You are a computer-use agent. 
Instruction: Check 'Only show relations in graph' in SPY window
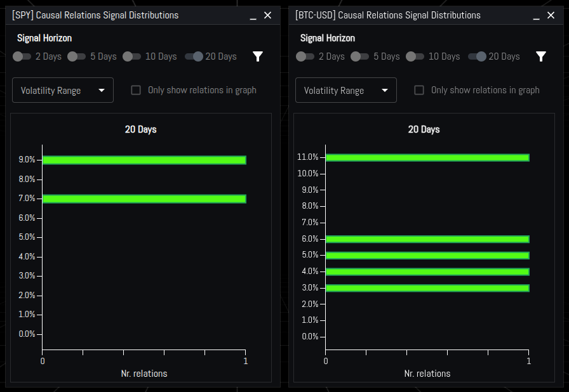coord(136,90)
